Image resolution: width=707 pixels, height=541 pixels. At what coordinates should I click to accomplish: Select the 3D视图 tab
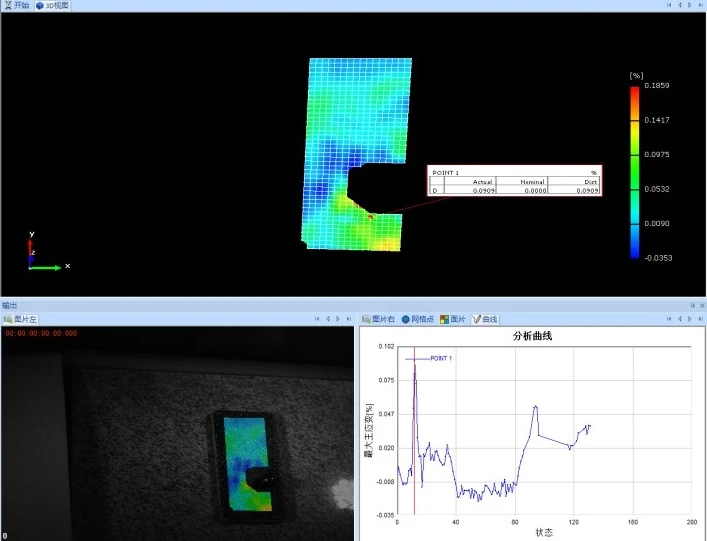53,5
